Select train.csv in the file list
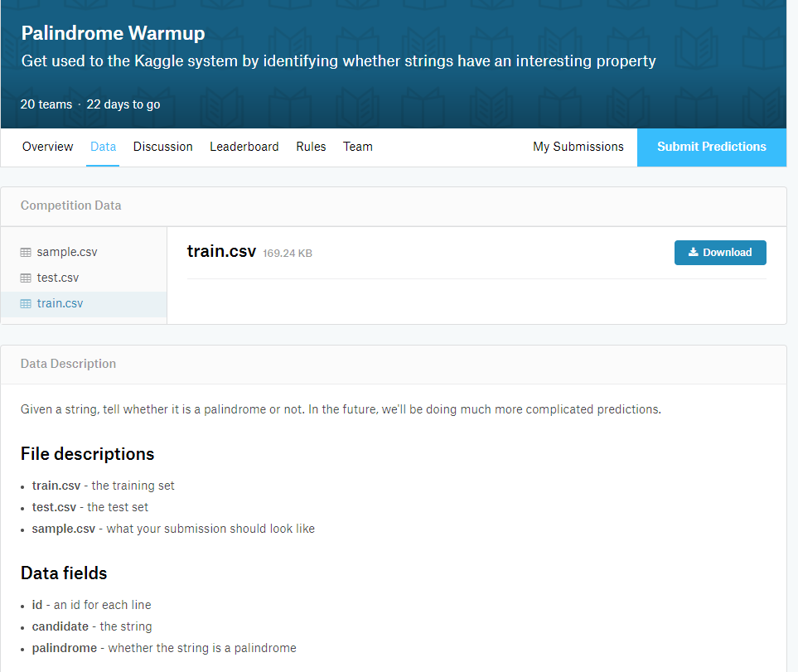This screenshot has height=672, width=798. coord(84,304)
